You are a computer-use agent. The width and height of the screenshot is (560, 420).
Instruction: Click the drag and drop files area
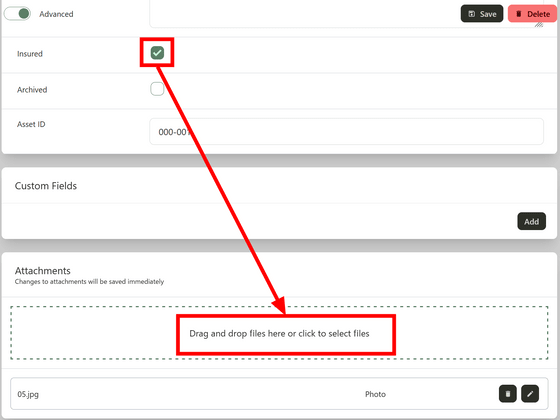[x=279, y=333]
